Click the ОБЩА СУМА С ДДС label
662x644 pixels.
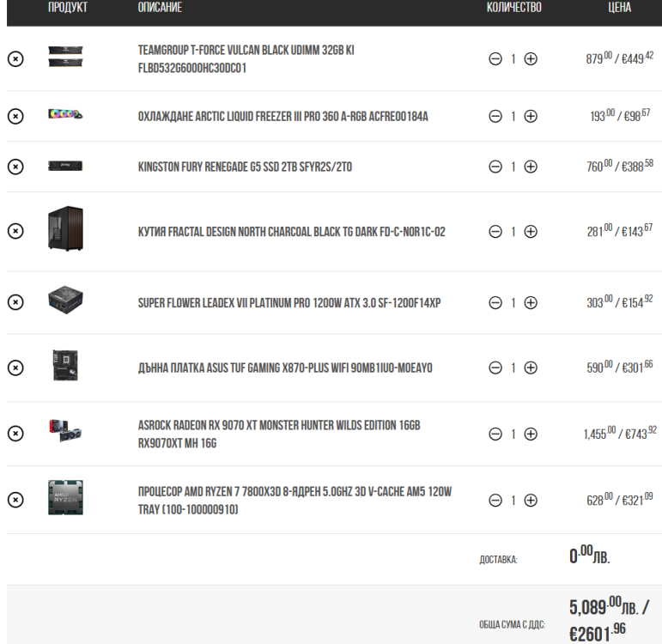[x=512, y=624]
